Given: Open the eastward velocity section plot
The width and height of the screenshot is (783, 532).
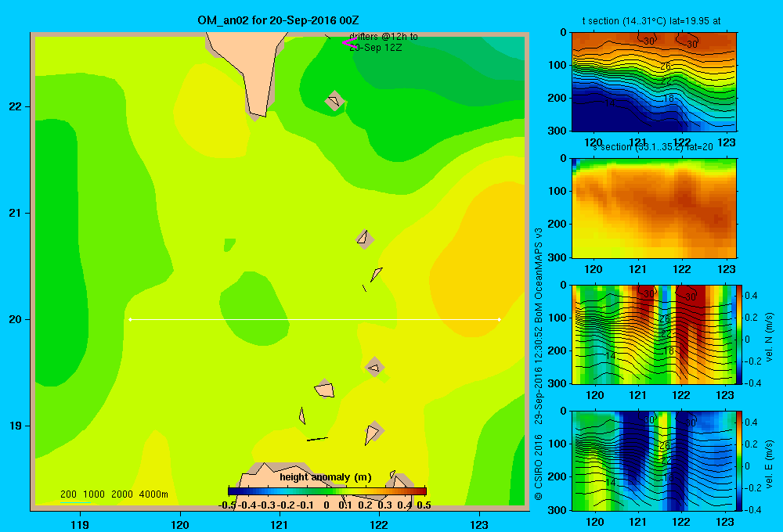Looking at the screenshot, I should [654, 461].
